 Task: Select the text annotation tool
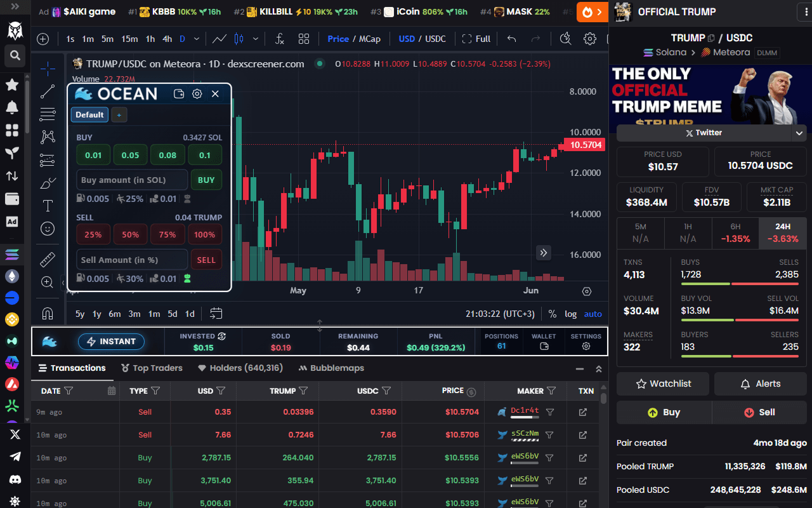48,206
